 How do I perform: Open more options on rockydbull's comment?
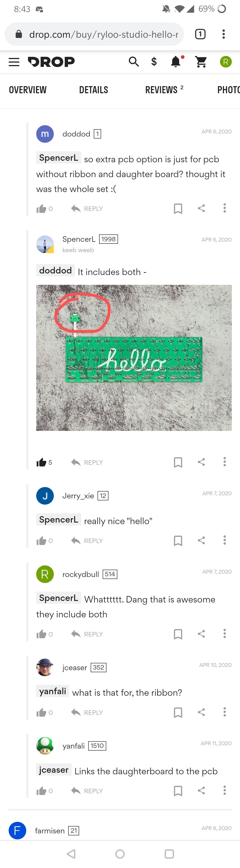point(224,634)
